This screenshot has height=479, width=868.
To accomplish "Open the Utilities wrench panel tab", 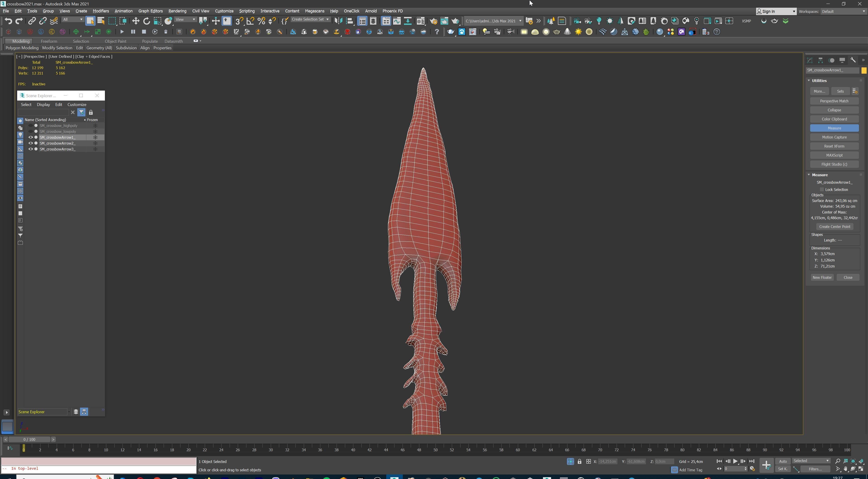I will click(x=853, y=60).
